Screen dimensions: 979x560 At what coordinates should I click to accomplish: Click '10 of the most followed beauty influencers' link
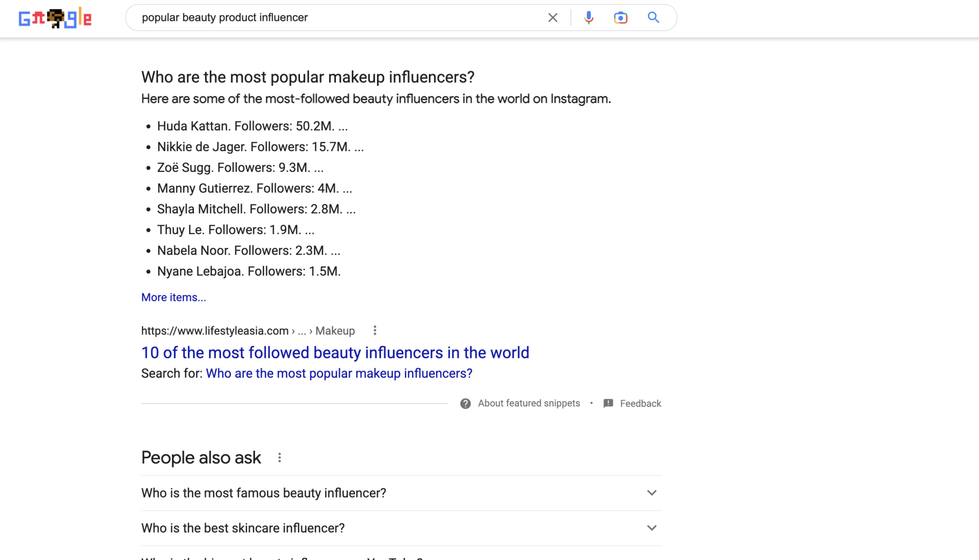(335, 352)
